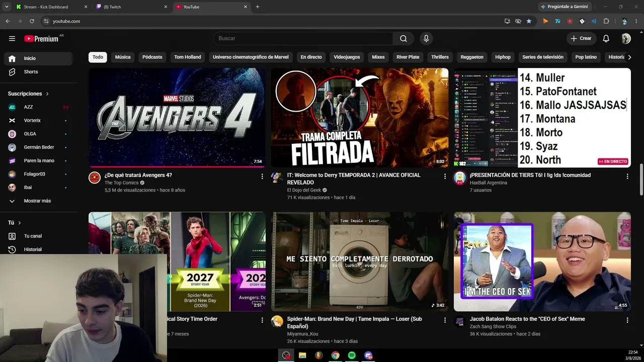Open the orange play-button extension
644x362 pixels.
pyautogui.click(x=545, y=21)
